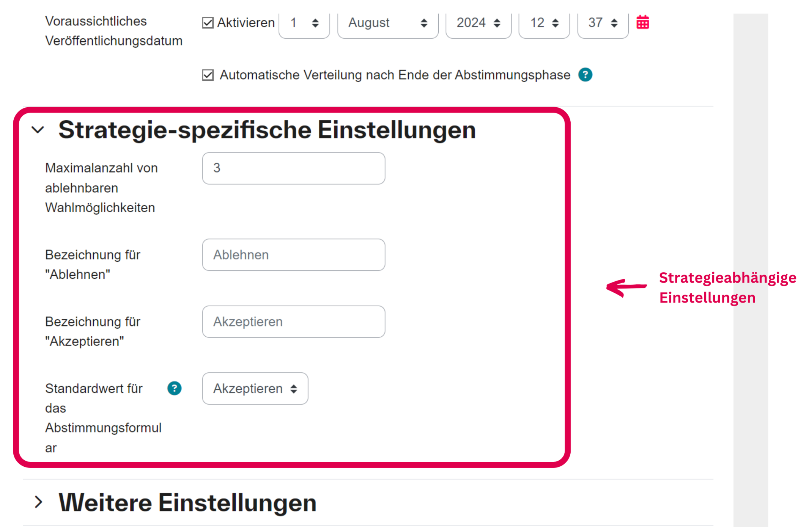Screen dimensions: 812x527
Task: Click help icon beside Standardwert für das Abstimmungsformular
Action: tap(174, 388)
